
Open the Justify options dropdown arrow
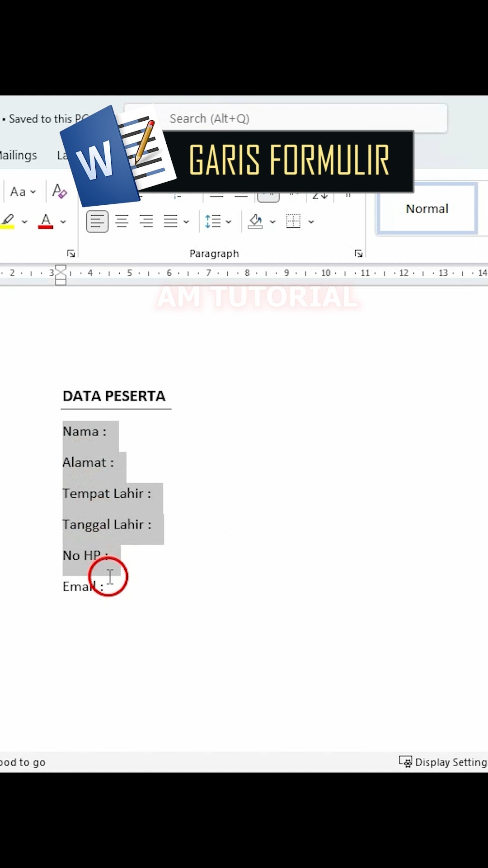tap(186, 222)
